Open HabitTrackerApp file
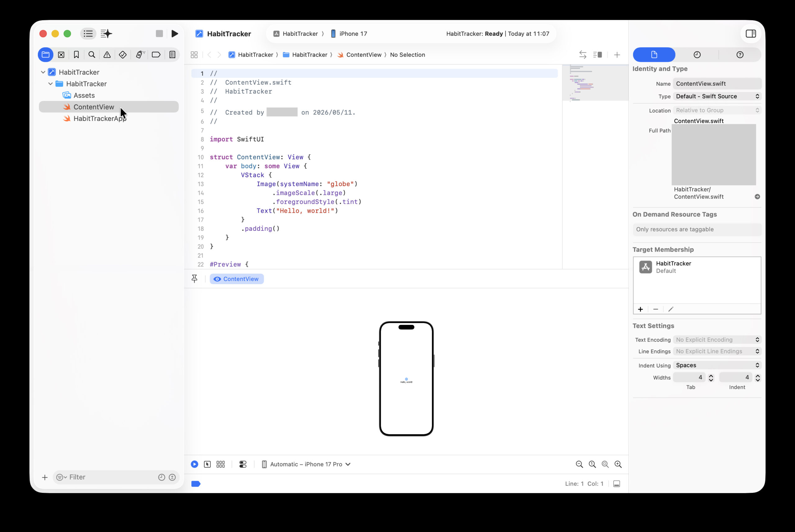795x532 pixels. pyautogui.click(x=100, y=118)
